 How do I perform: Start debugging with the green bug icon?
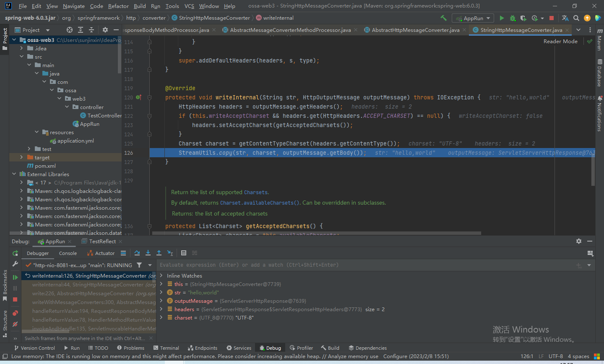point(513,18)
